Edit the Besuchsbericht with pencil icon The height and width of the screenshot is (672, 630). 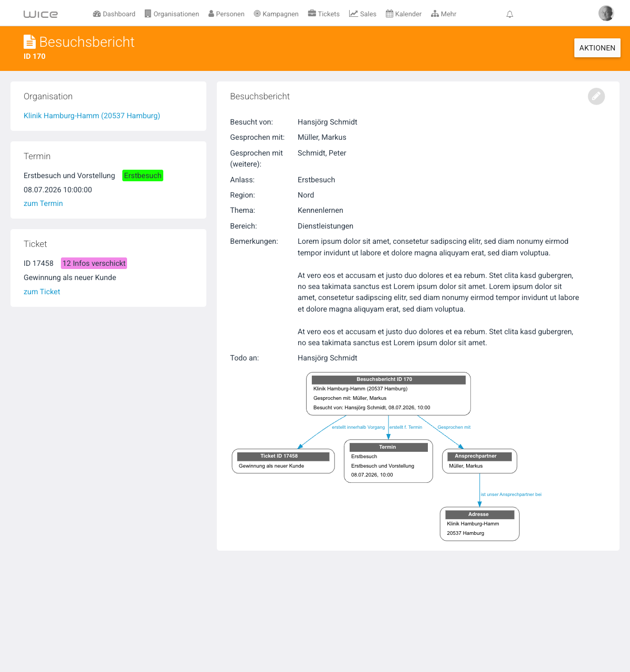[x=596, y=96]
